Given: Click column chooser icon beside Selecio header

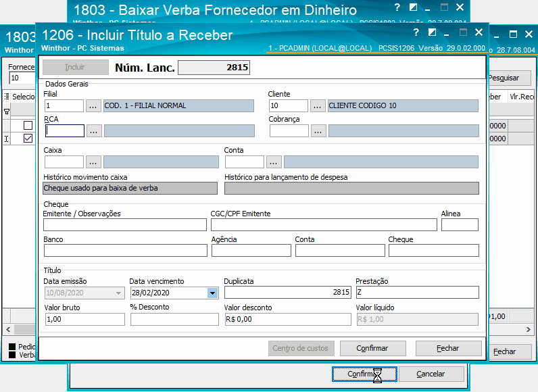Looking at the screenshot, I should [x=7, y=97].
